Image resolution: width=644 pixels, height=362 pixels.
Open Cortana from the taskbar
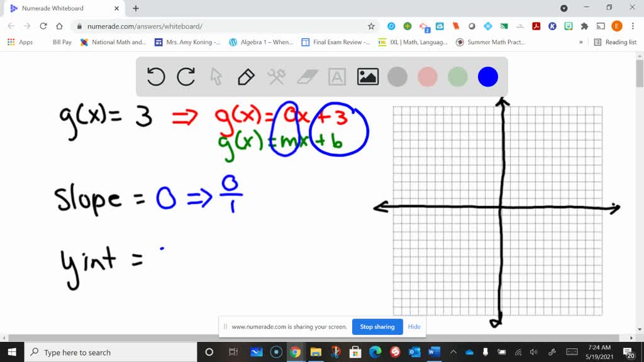click(x=209, y=352)
